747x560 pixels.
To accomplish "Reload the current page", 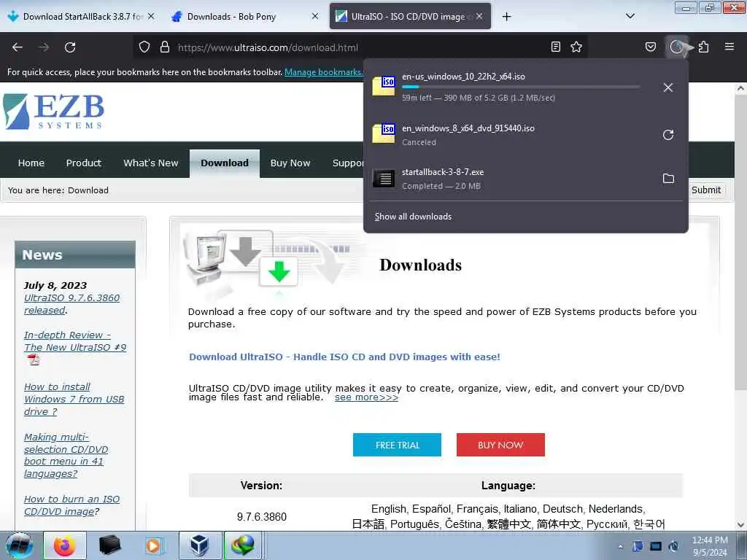I will (x=70, y=47).
